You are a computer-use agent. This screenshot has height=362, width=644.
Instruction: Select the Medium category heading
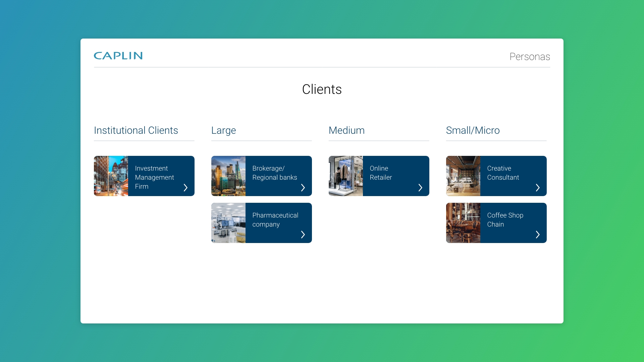pyautogui.click(x=346, y=130)
